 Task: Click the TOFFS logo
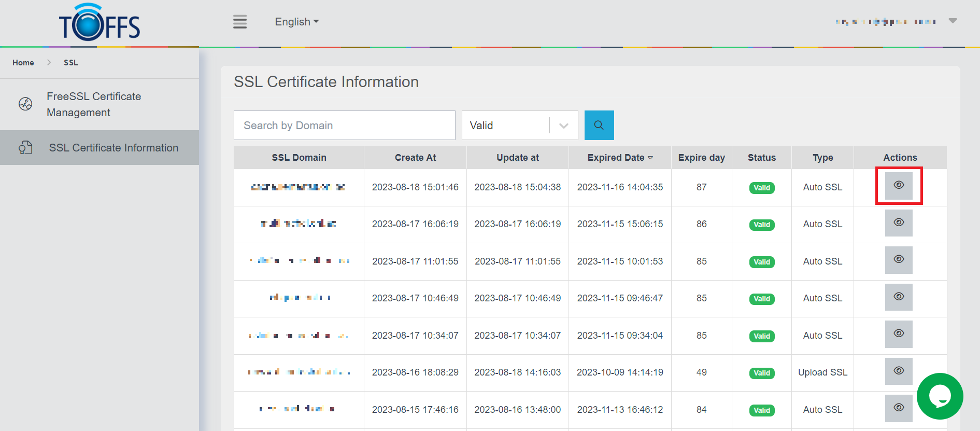pos(100,23)
